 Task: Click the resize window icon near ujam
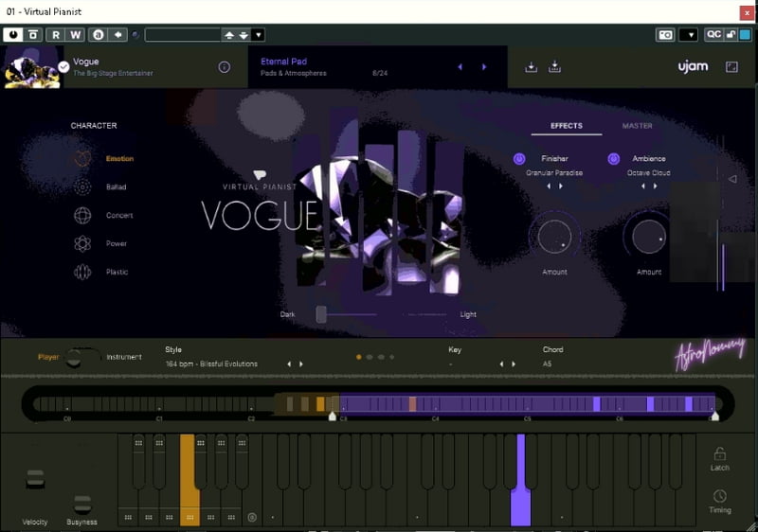pyautogui.click(x=731, y=67)
